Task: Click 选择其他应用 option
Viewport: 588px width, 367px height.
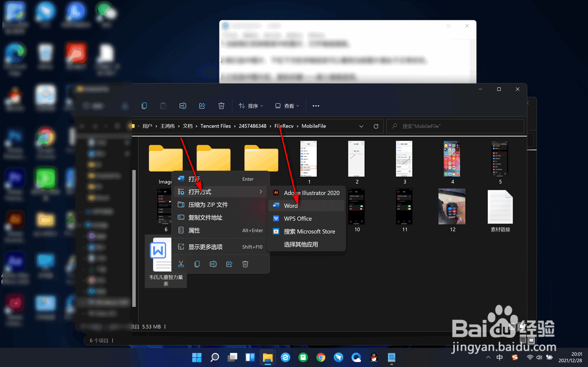Action: coord(301,244)
